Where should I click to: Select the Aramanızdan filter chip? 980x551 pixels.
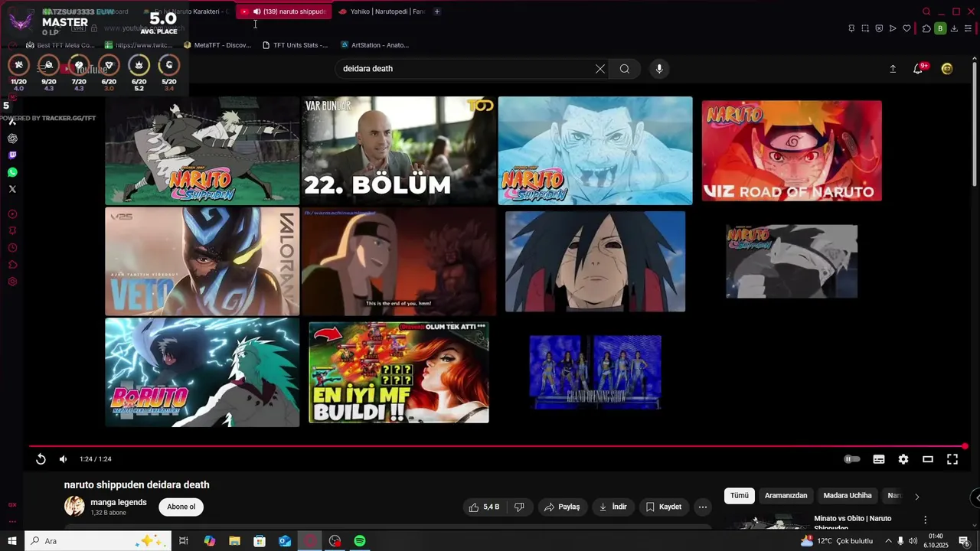pyautogui.click(x=786, y=496)
